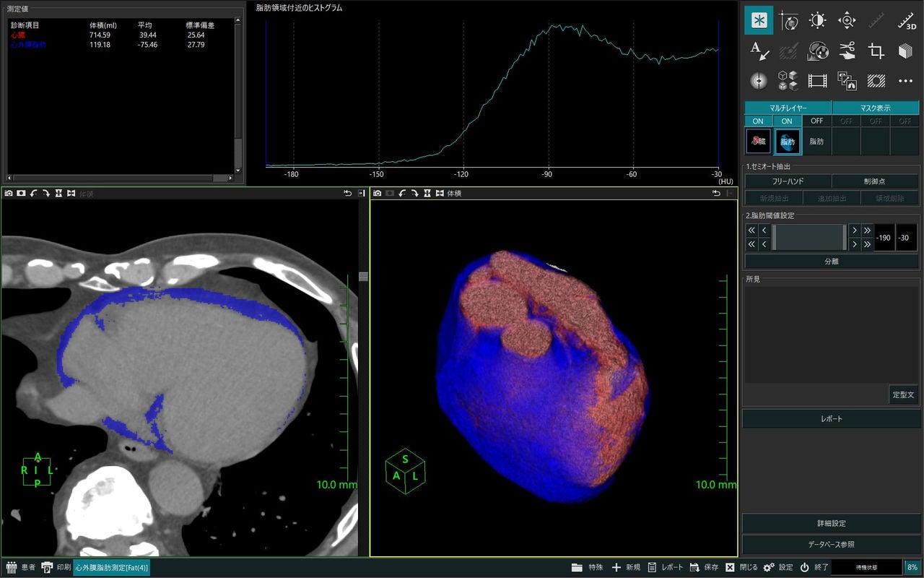Select the text annotation arrow tool

[x=759, y=51]
